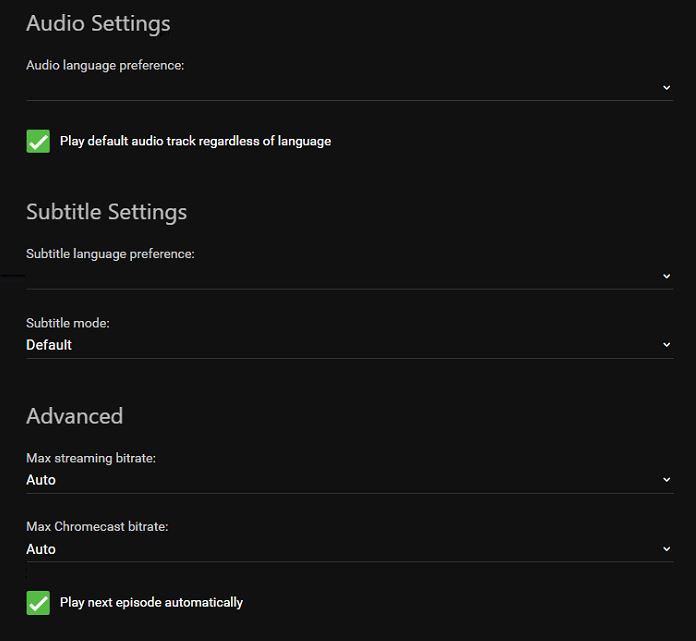Click the Audio language preference chevron arrow
Screen dimensions: 696x641
(667, 88)
